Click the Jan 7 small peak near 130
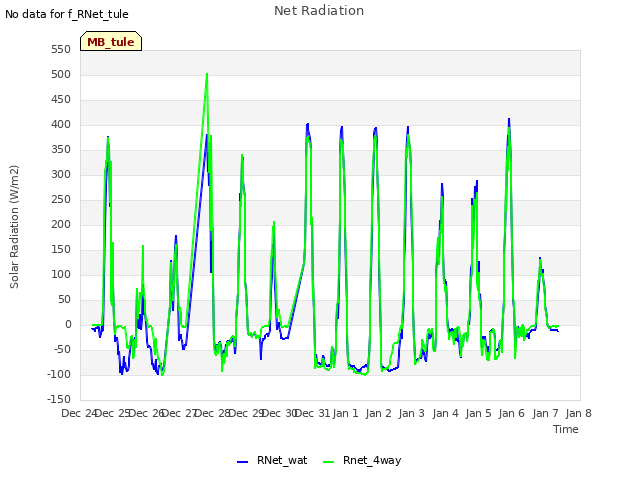This screenshot has width=640, height=480. (540, 258)
